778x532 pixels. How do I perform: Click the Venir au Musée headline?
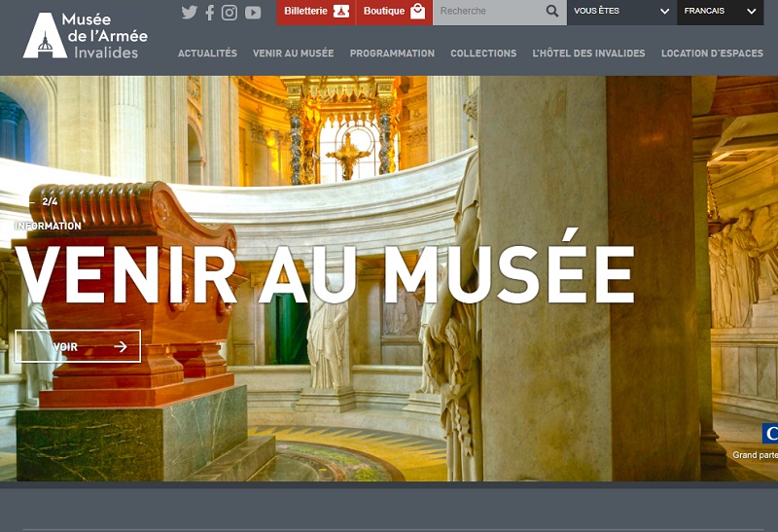325,274
